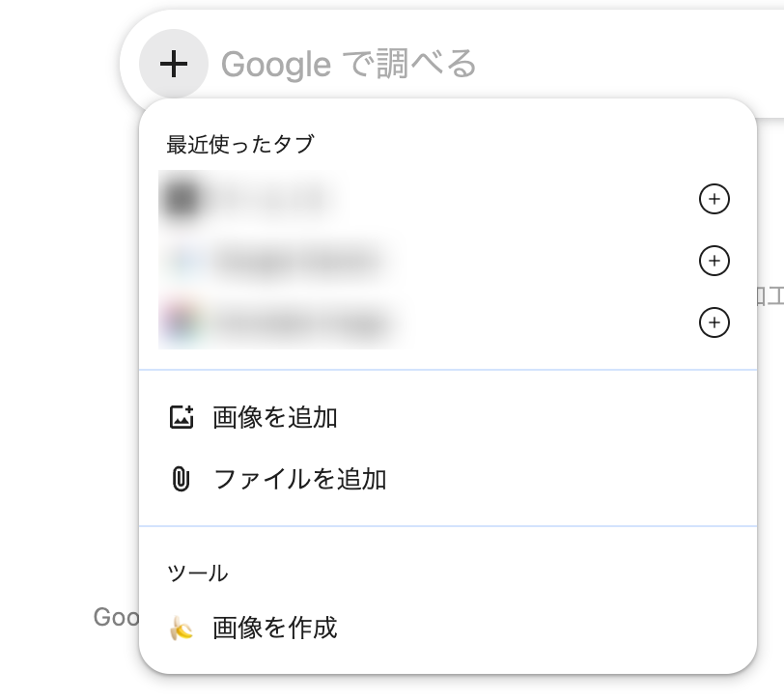
Task: Click the "ツール" section heading
Action: (x=198, y=573)
